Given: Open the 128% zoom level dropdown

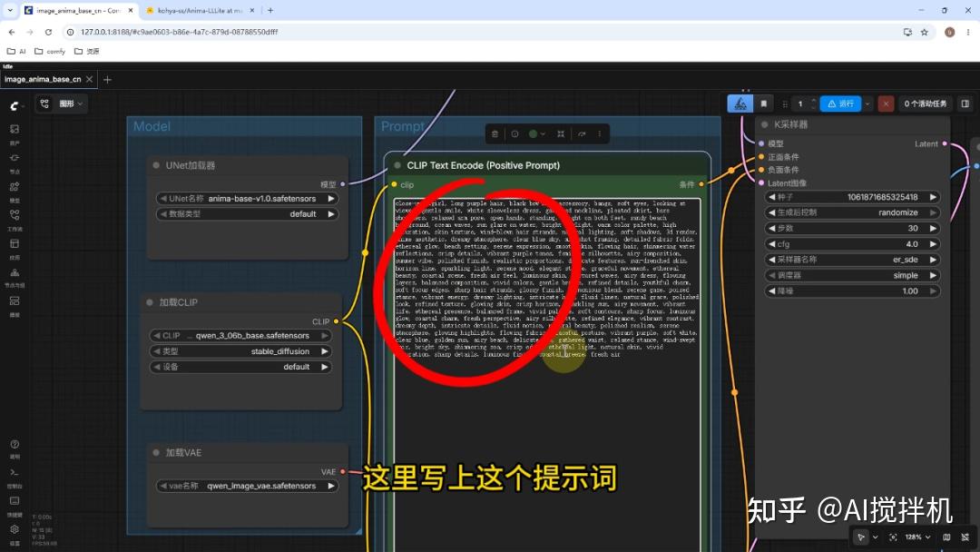Looking at the screenshot, I should point(917,537).
